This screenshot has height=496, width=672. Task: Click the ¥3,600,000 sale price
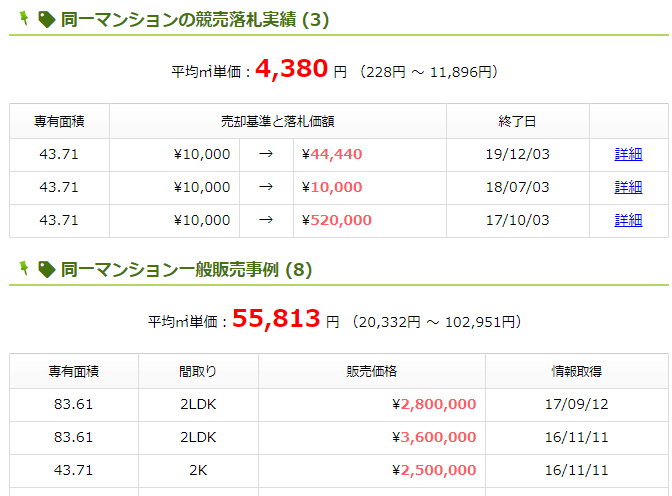pyautogui.click(x=438, y=437)
